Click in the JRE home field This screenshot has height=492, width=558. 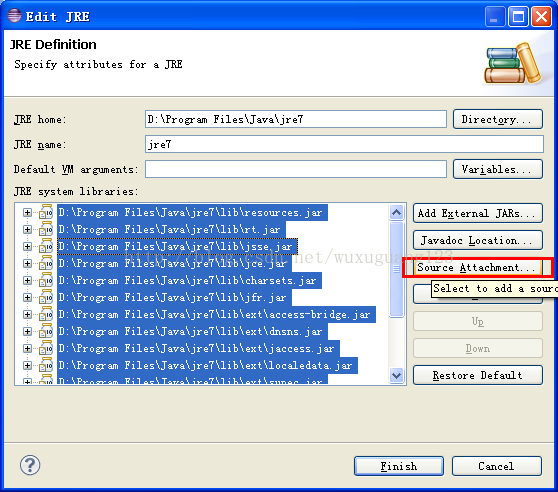pyautogui.click(x=296, y=119)
